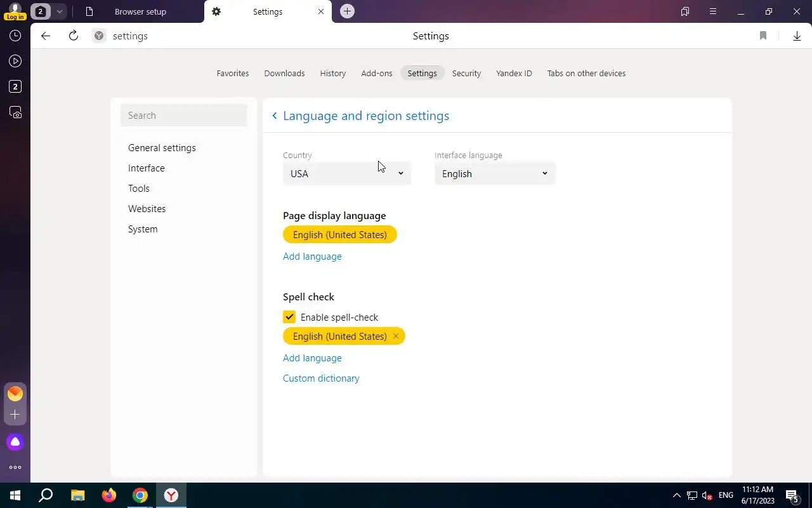Focus the settings Search field
The width and height of the screenshot is (812, 508).
[x=184, y=116]
